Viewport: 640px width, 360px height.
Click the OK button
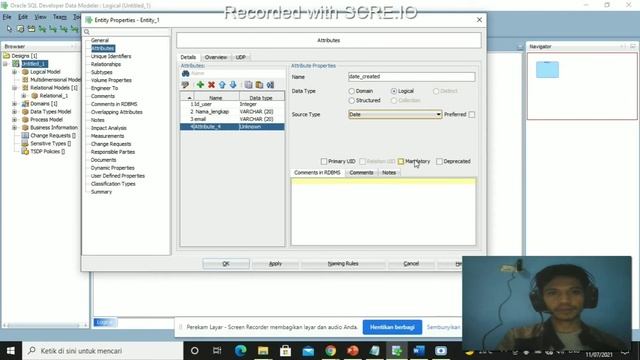click(x=226, y=264)
